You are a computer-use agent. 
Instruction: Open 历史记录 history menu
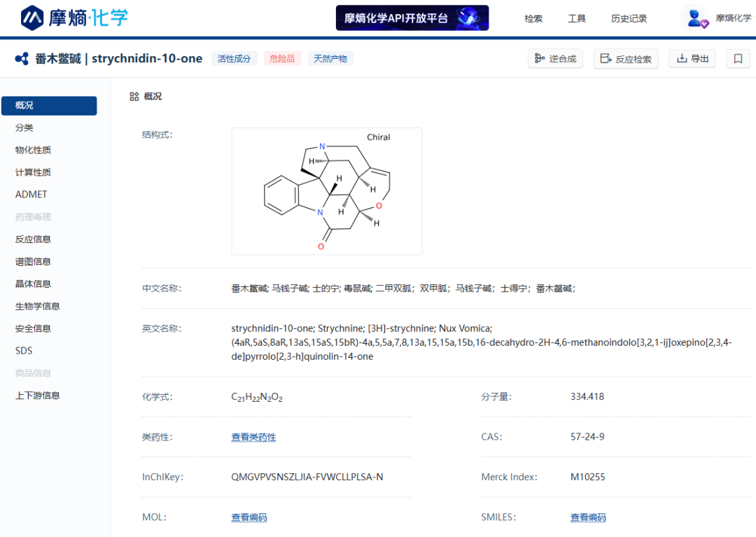[x=629, y=19]
